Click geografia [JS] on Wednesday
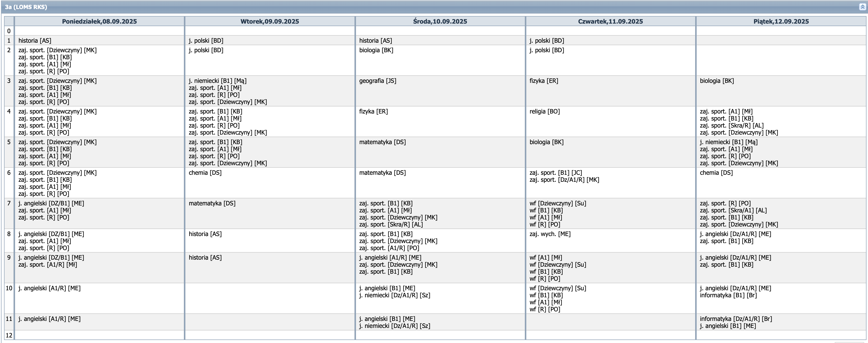This screenshot has height=343, width=868. tap(377, 81)
